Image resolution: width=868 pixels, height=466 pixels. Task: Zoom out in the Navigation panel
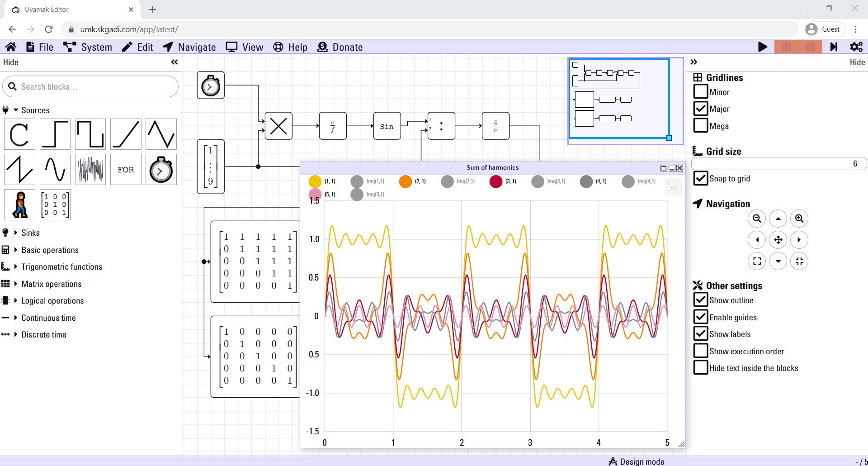pyautogui.click(x=757, y=219)
